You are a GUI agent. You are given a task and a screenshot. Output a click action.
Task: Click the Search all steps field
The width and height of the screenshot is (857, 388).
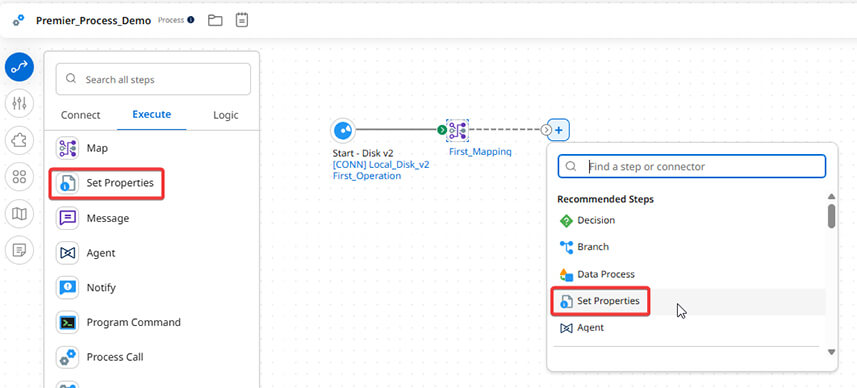153,79
